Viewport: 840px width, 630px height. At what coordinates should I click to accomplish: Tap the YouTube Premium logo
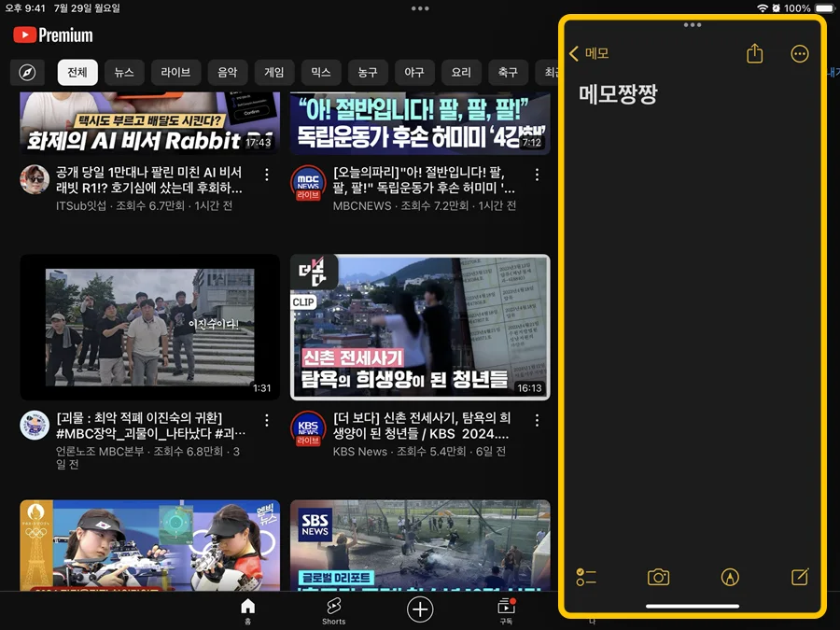51,35
